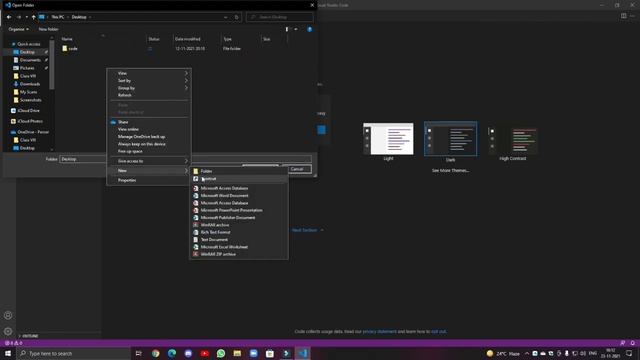Viewport: 640px width, 360px height.
Task: Click See More Themes link
Action: 450,171
